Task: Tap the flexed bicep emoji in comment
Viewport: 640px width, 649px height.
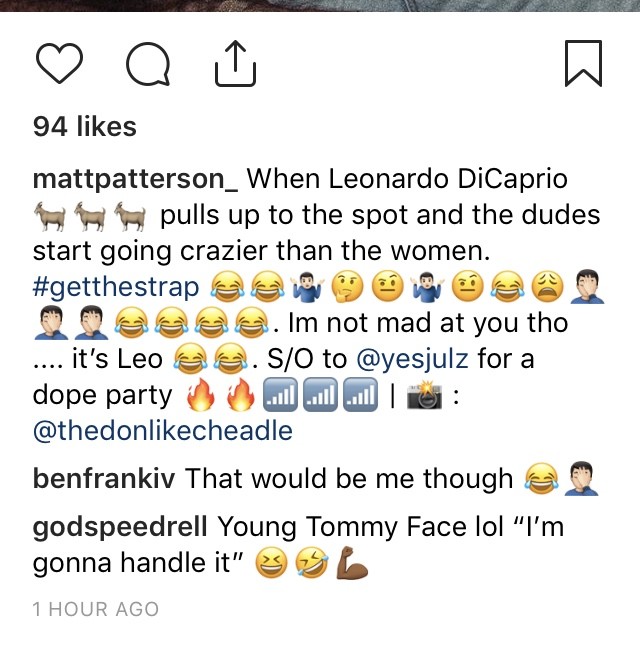Action: (351, 563)
